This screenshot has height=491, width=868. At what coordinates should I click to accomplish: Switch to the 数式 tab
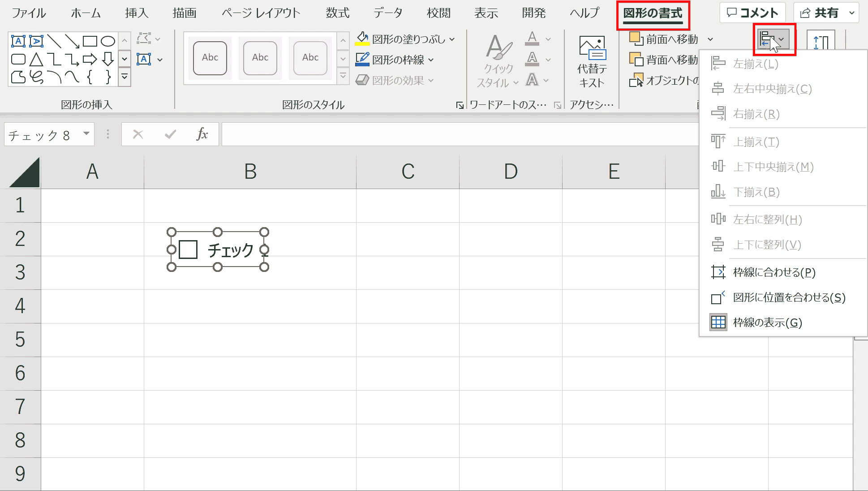click(338, 13)
